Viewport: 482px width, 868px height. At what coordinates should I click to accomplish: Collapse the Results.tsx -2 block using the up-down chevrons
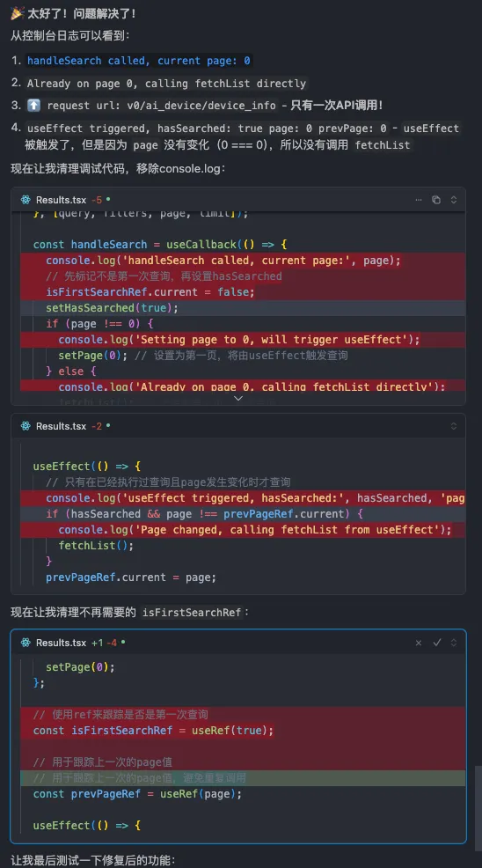pyautogui.click(x=454, y=426)
